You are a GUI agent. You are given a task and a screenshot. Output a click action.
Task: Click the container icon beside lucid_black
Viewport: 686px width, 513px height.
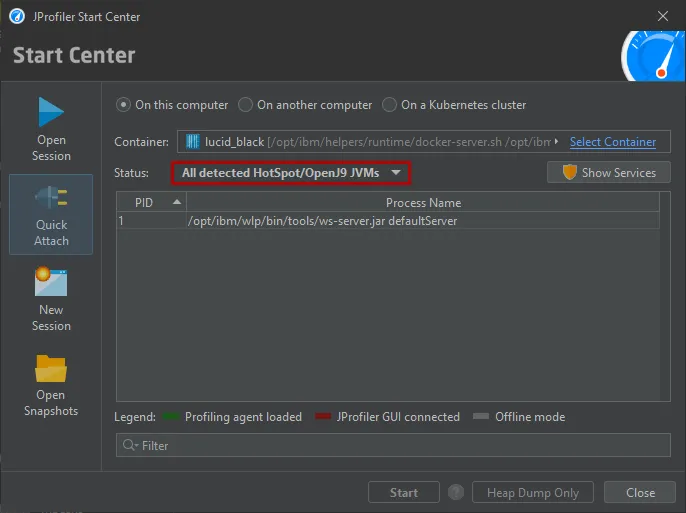click(192, 142)
